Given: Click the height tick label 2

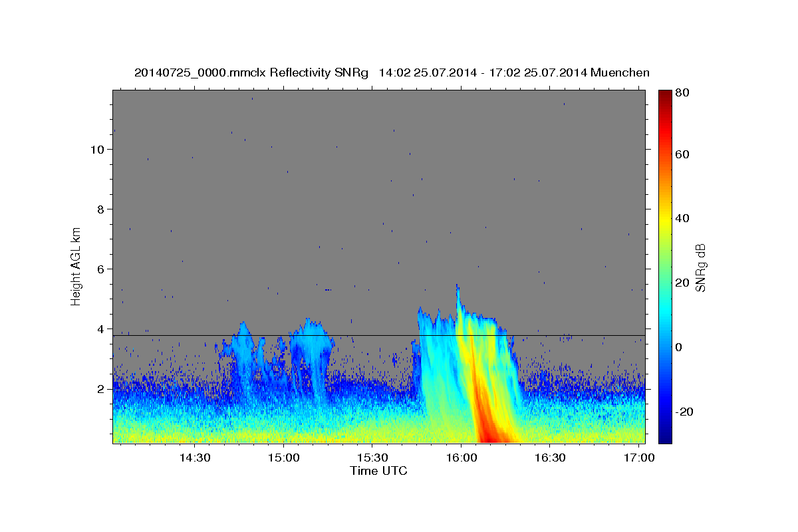Looking at the screenshot, I should point(100,389).
